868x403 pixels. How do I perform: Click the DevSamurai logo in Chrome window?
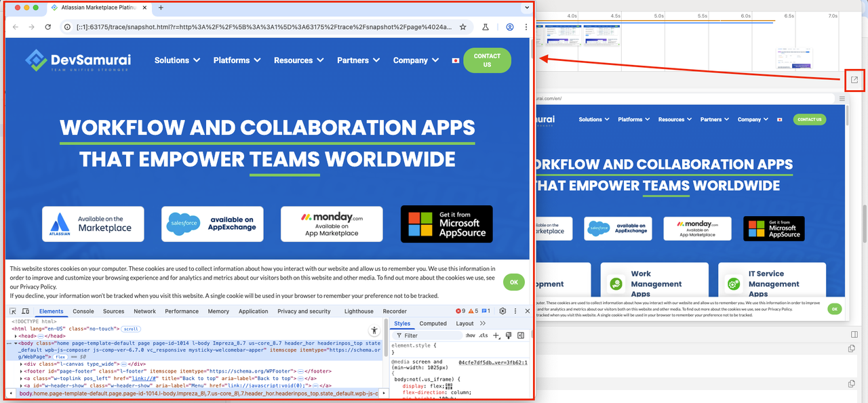pyautogui.click(x=78, y=60)
